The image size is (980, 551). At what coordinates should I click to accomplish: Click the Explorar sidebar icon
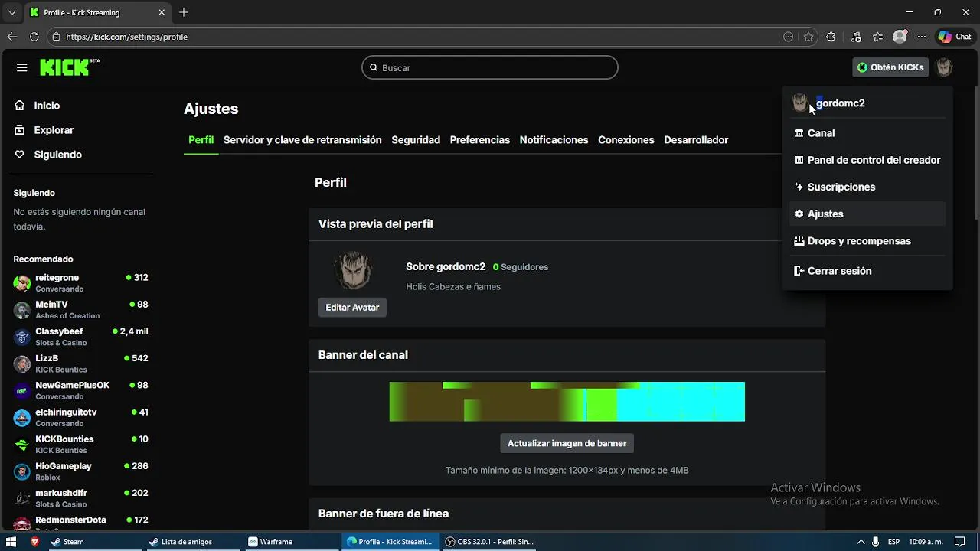[x=20, y=130]
